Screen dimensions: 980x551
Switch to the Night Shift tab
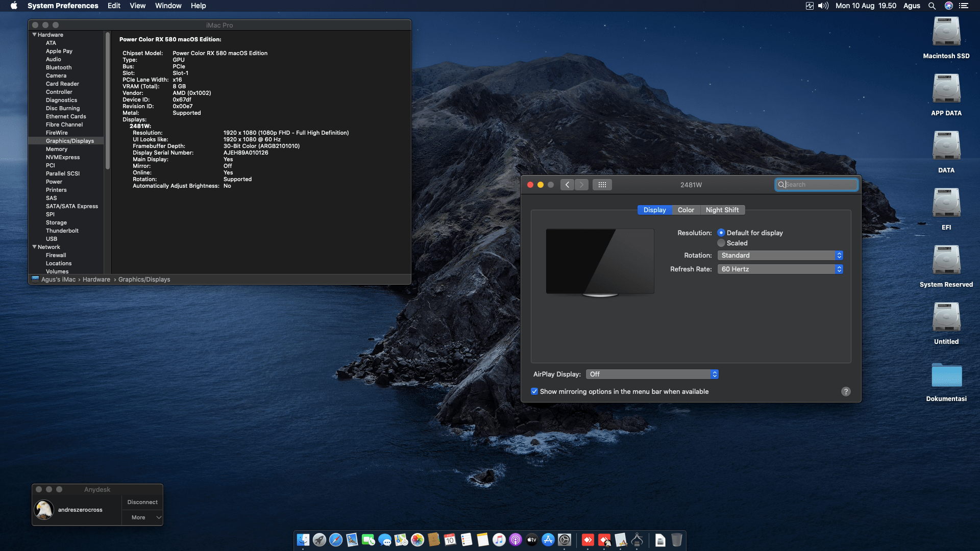pos(722,210)
